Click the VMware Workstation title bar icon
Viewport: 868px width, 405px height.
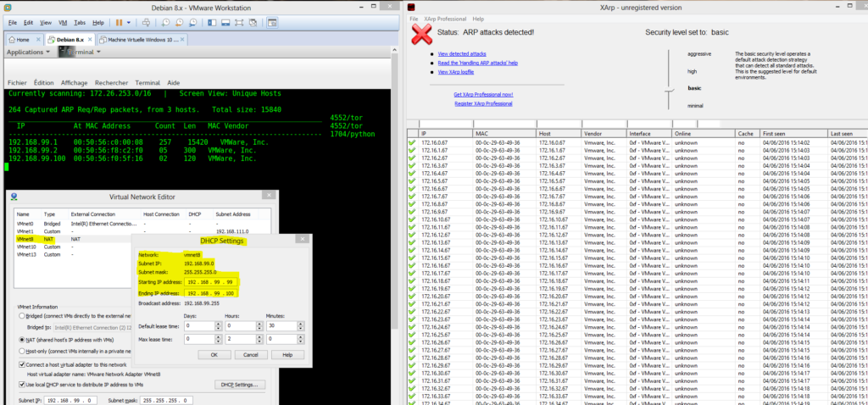pos(7,7)
